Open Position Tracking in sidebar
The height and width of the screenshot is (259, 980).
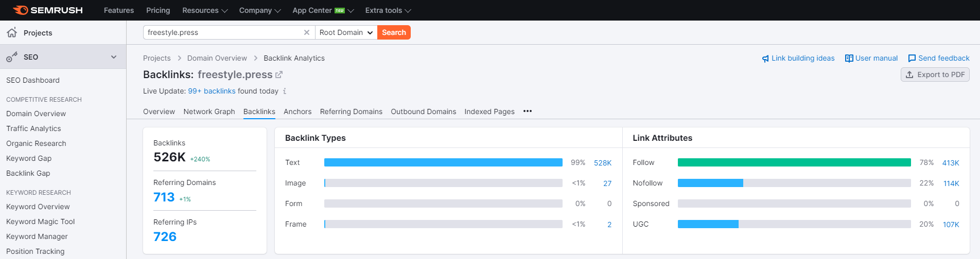pyautogui.click(x=36, y=251)
